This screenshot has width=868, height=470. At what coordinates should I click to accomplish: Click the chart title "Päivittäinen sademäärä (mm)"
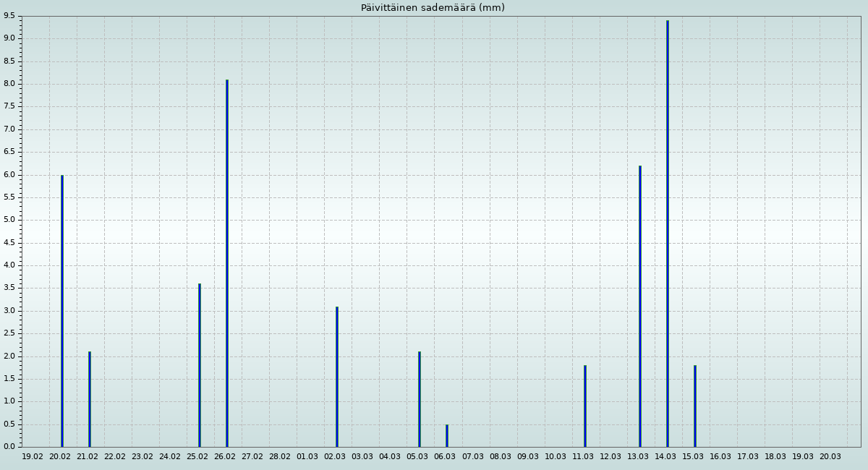coord(433,8)
